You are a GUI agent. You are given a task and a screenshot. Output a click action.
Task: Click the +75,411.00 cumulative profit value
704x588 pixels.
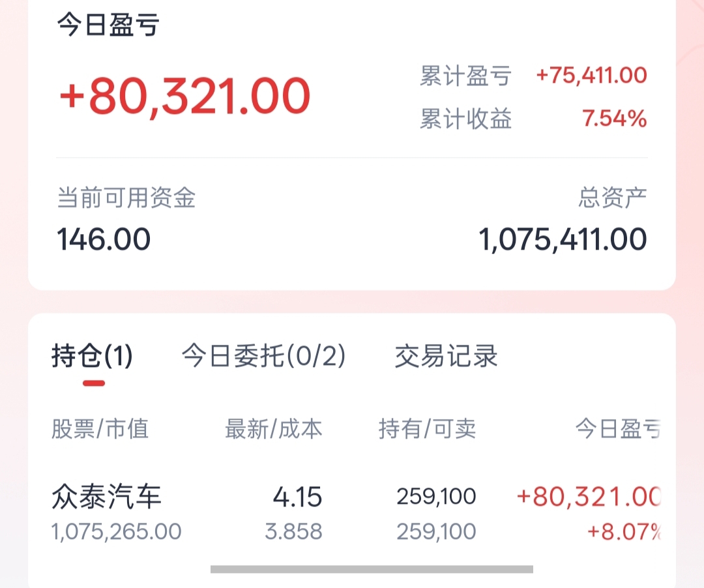tap(591, 76)
